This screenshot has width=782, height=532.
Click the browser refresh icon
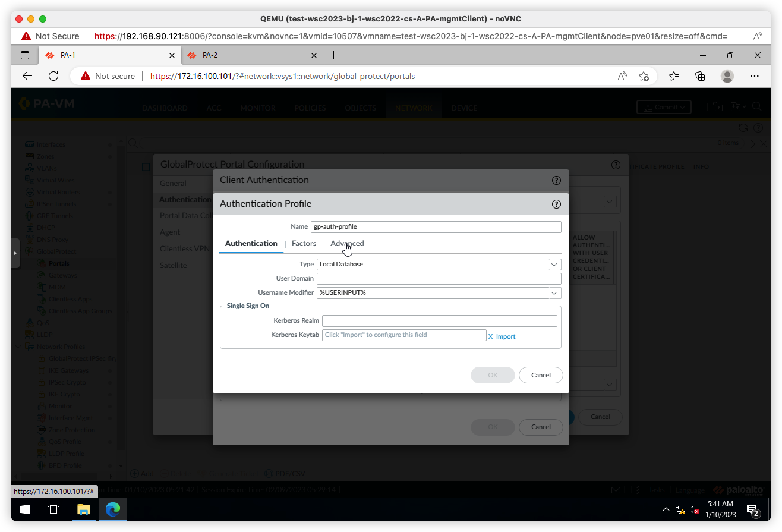tap(53, 76)
